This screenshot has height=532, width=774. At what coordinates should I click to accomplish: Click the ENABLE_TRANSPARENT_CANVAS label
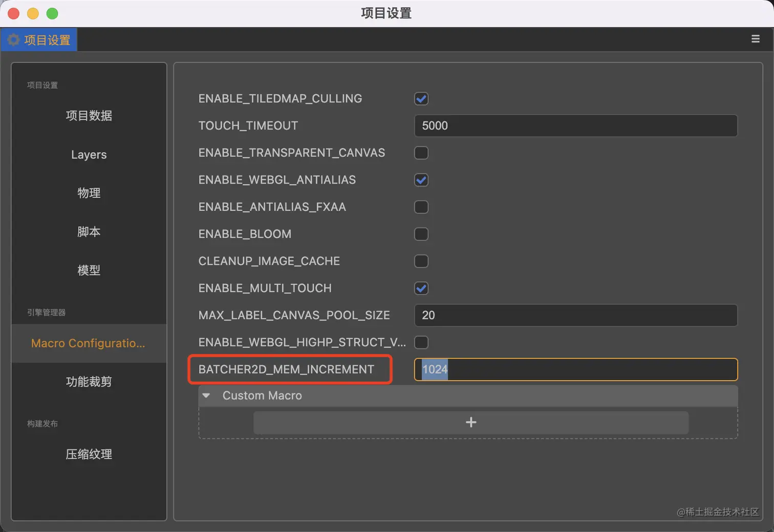coord(292,153)
